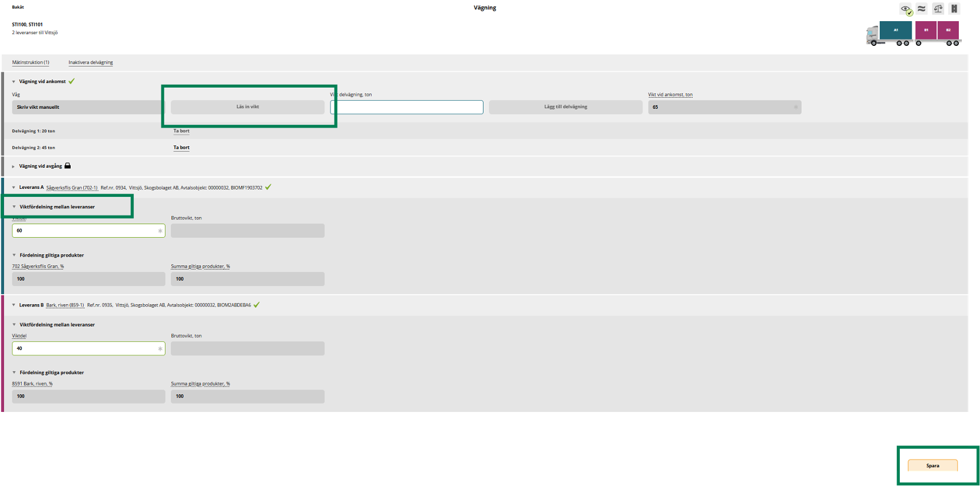Click asterisk in Vikt vid ankomst field
This screenshot has height=486, width=980.
[796, 107]
